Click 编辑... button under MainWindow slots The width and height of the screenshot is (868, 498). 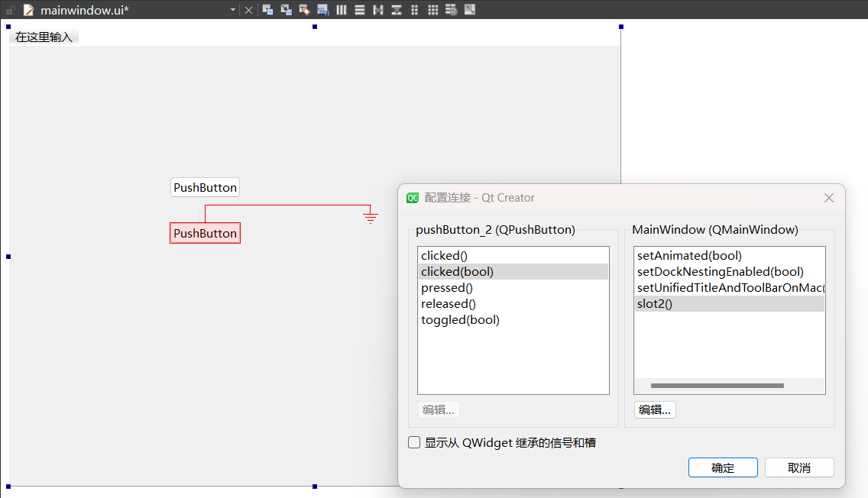pyautogui.click(x=655, y=410)
